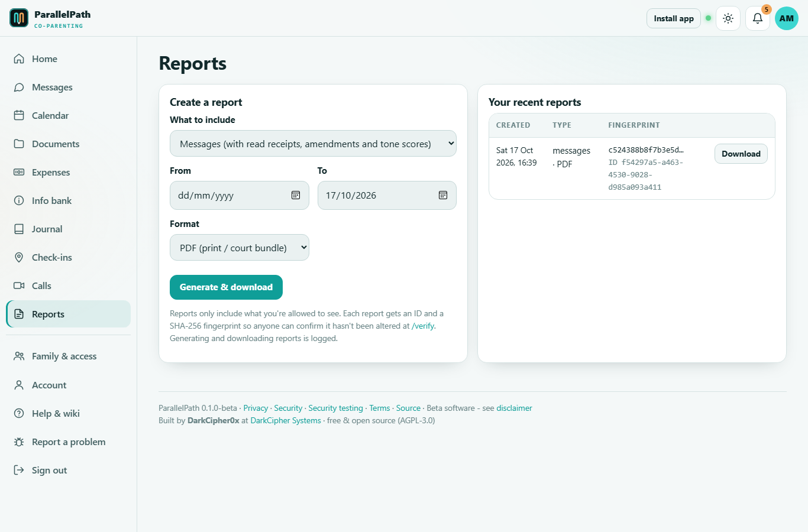Open notifications bell icon

758,18
